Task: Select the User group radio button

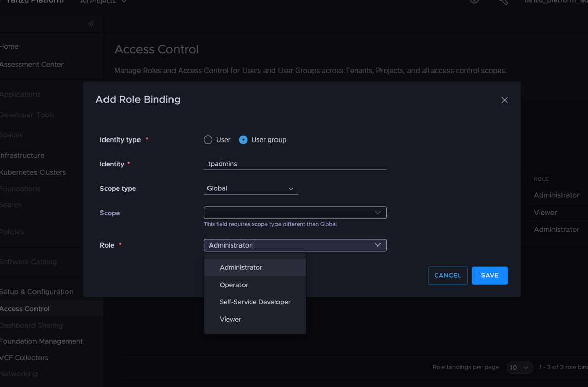Action: 243,140
